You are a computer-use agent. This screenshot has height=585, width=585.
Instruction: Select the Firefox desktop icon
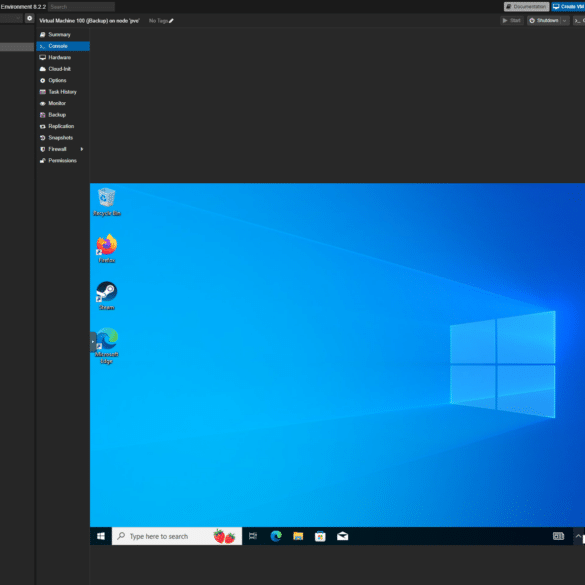107,248
